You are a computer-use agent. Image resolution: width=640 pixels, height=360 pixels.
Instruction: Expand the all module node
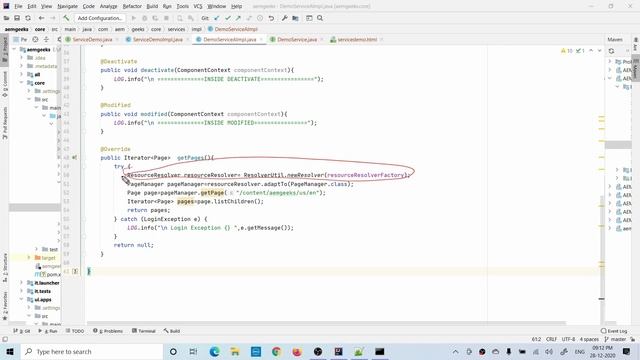tap(22, 74)
